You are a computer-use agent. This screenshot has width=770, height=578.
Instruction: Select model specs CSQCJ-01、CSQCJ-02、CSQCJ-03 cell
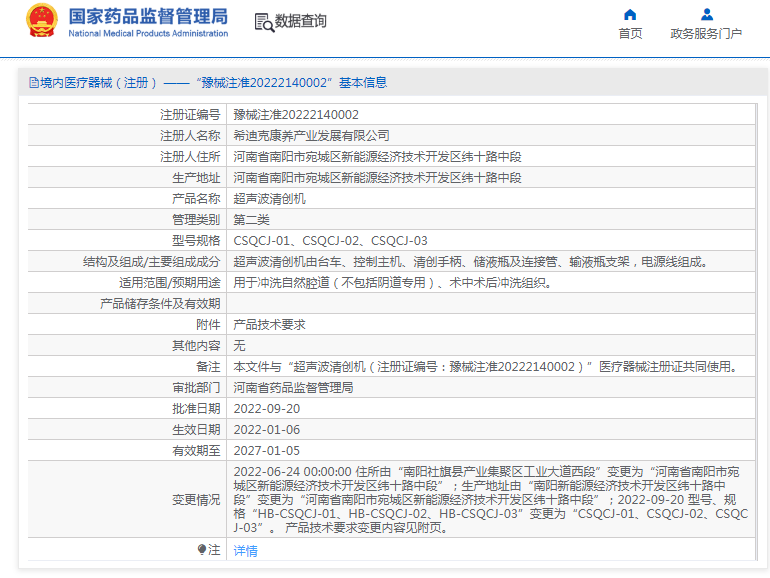[x=330, y=241]
